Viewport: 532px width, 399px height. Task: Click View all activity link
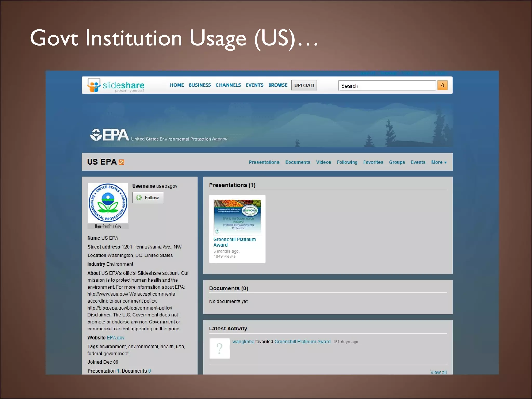(x=438, y=372)
